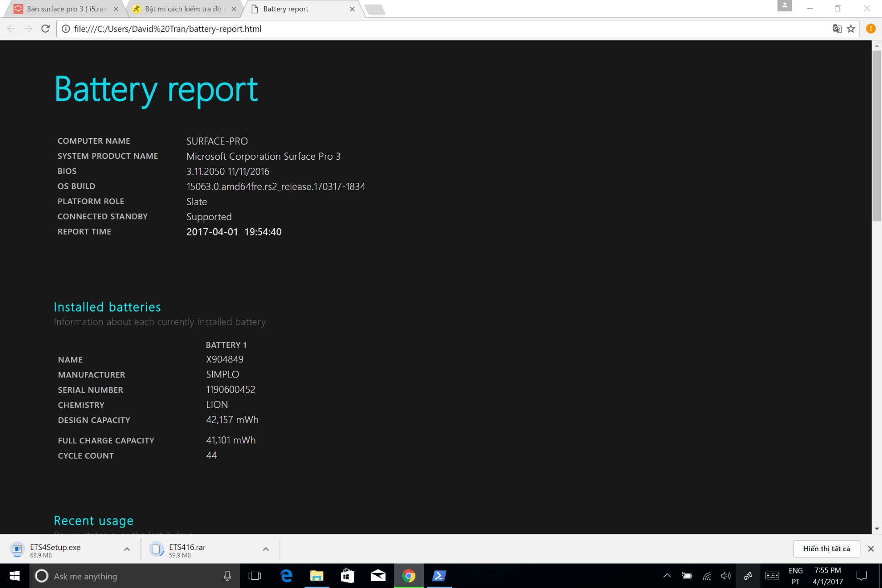Screen dimensions: 882x588
Task: Click Ask me anything search box
Action: tap(135, 576)
